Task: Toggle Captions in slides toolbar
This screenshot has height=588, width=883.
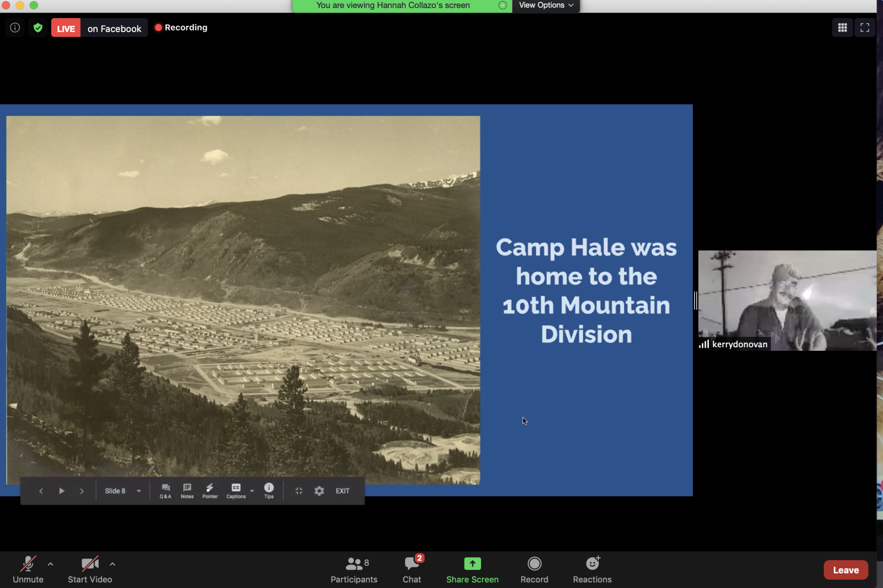Action: coord(236,490)
